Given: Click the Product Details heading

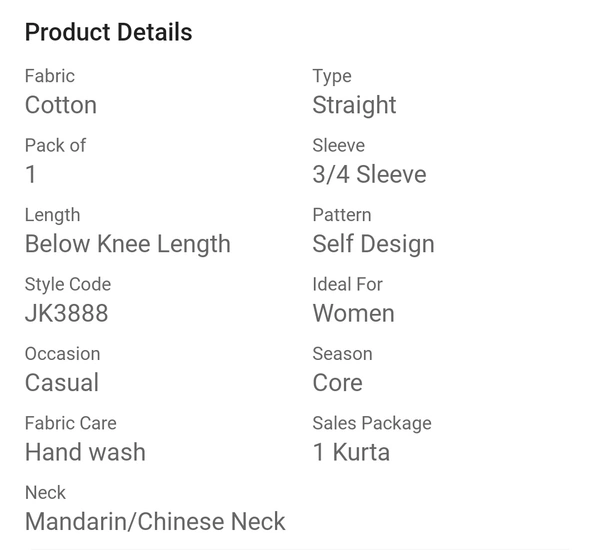Looking at the screenshot, I should pos(108,32).
